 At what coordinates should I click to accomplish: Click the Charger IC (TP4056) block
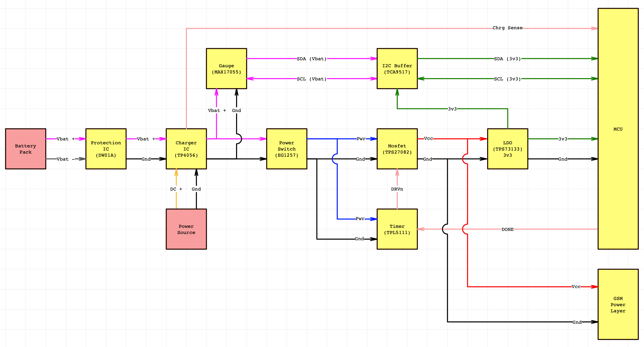click(186, 149)
